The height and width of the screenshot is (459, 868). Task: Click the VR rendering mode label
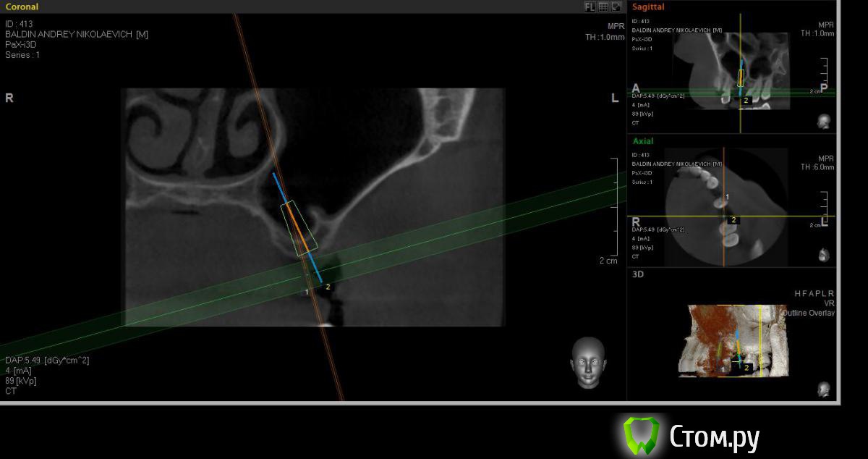828,303
